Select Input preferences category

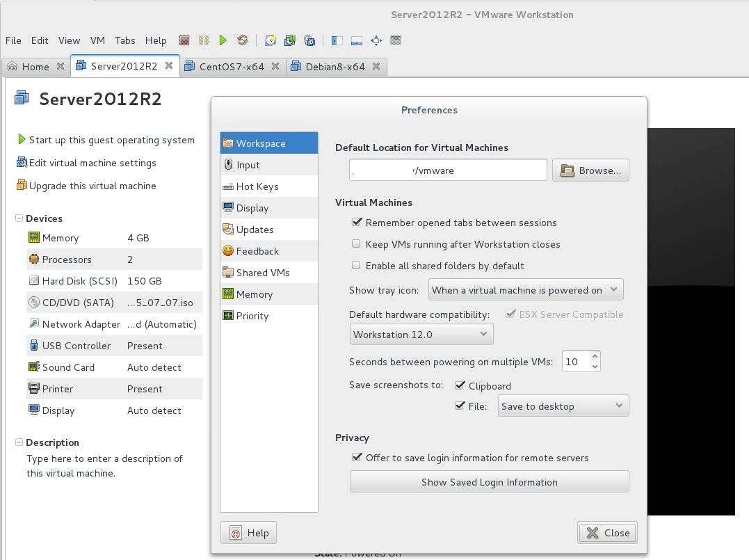[269, 165]
